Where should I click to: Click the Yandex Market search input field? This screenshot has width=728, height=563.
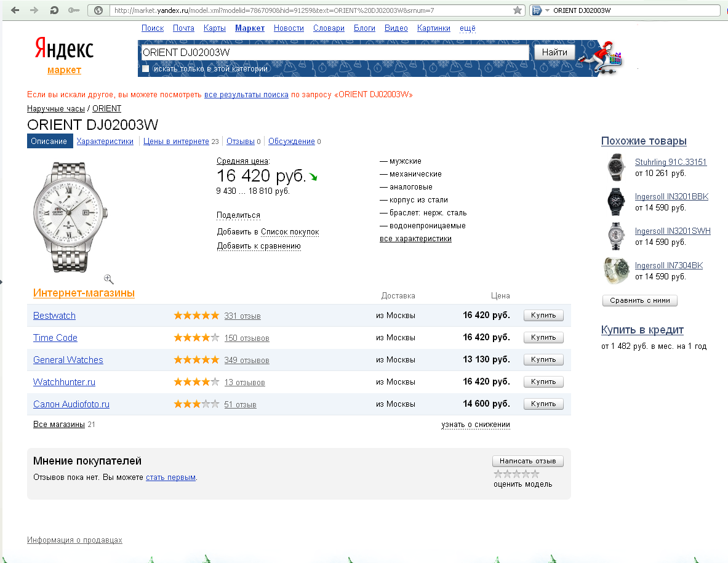point(334,52)
